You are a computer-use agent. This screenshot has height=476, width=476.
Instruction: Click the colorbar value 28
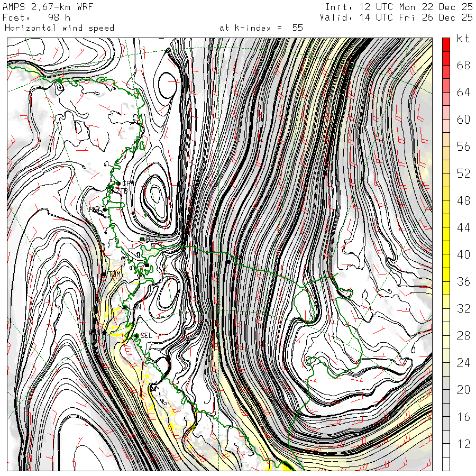click(463, 336)
